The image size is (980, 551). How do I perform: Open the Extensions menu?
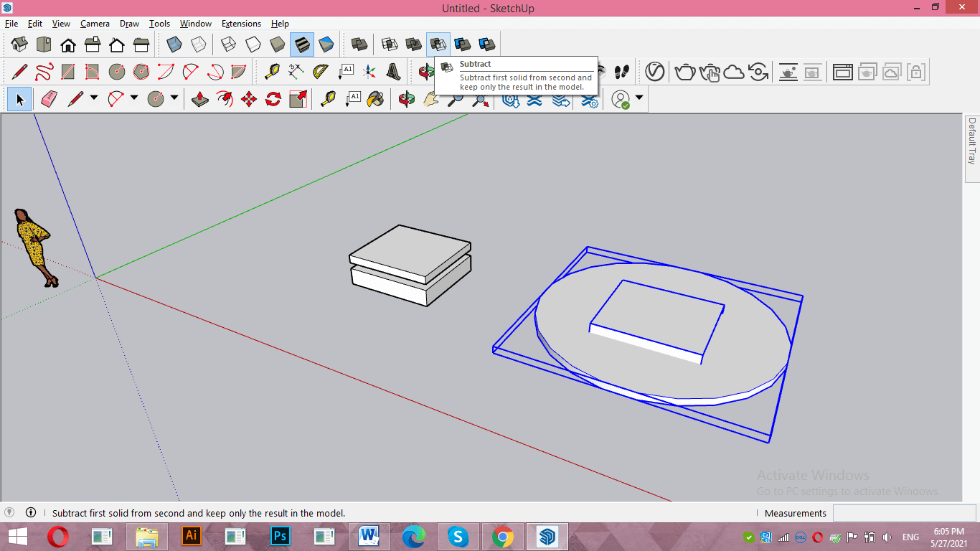(241, 24)
